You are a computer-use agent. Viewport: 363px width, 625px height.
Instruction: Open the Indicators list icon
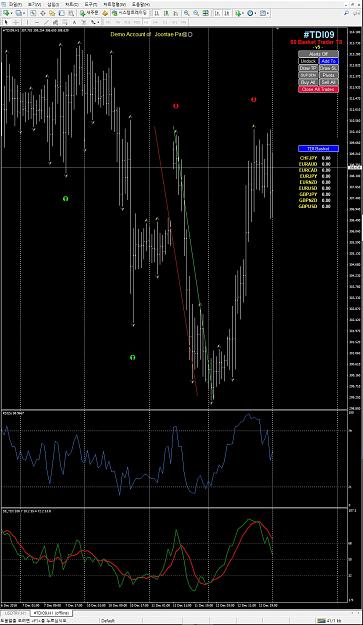(x=238, y=13)
